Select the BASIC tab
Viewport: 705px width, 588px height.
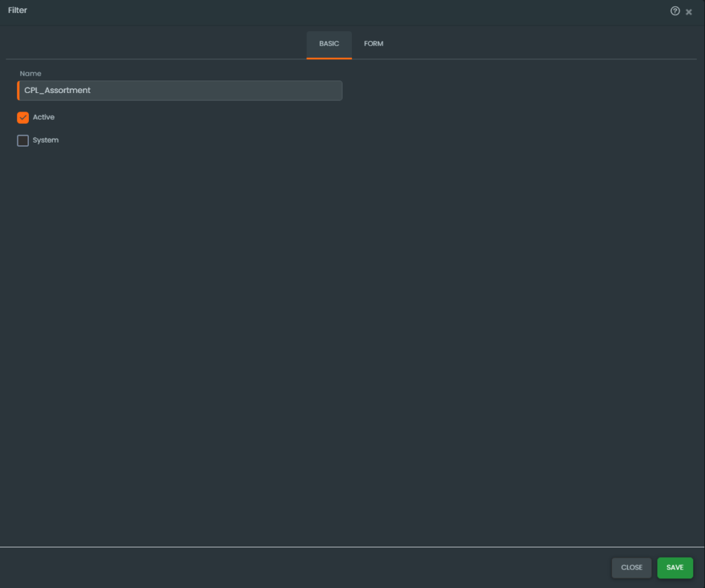[x=329, y=44]
